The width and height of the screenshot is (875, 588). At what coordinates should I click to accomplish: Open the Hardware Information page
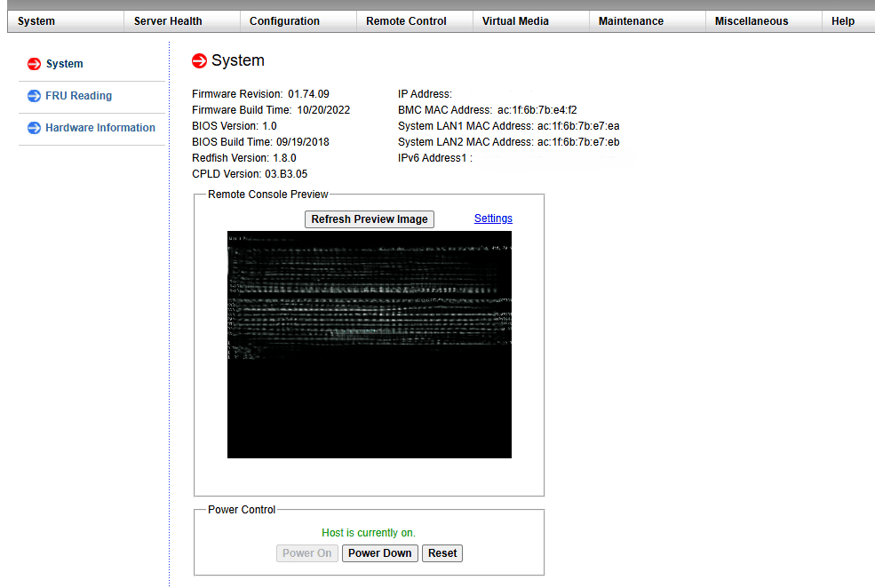coord(99,128)
